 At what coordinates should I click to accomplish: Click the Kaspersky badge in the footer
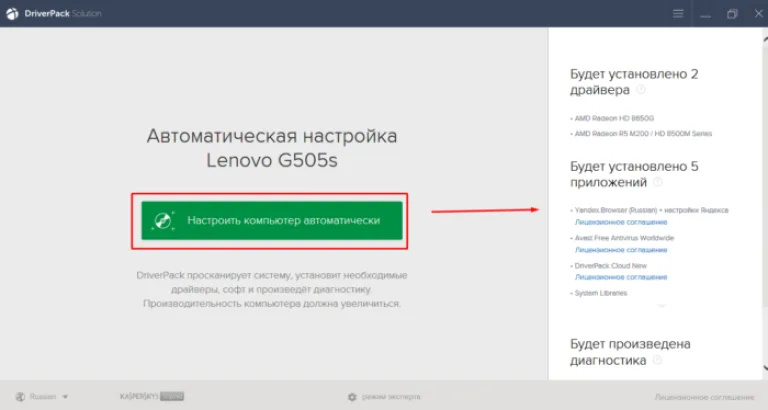pyautogui.click(x=152, y=396)
